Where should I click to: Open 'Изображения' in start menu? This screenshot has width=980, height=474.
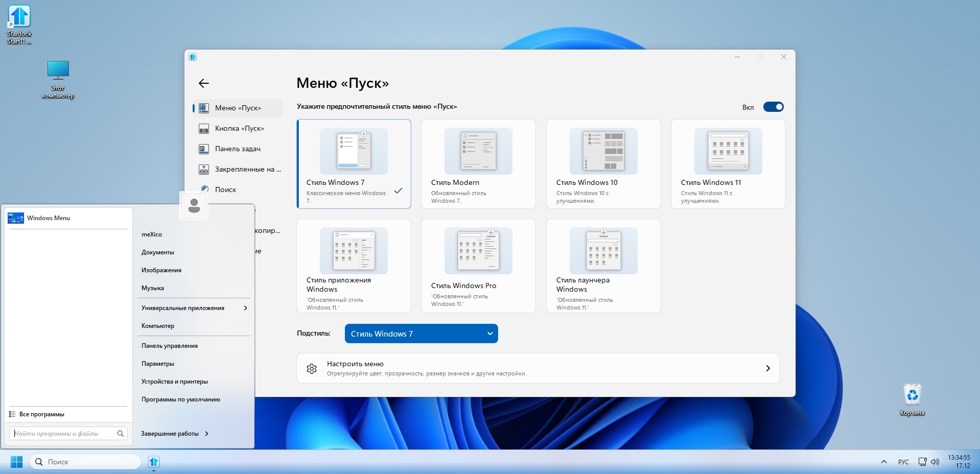161,270
